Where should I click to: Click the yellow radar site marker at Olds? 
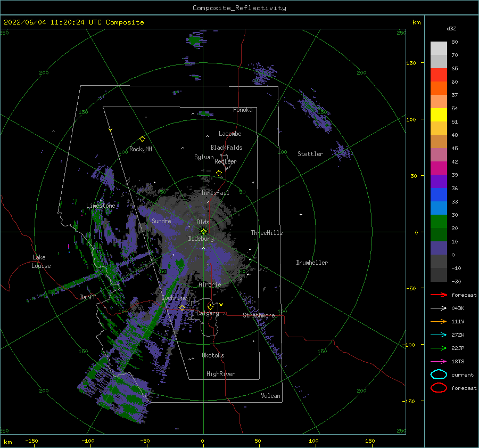click(x=203, y=232)
